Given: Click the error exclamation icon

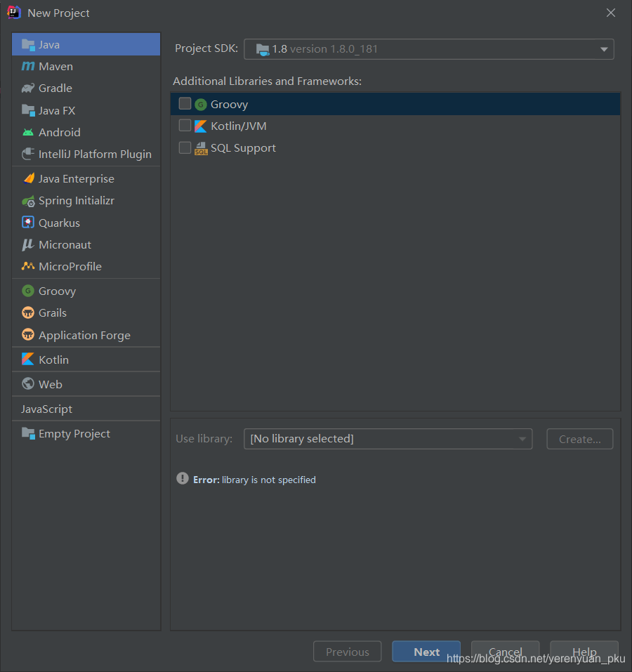Looking at the screenshot, I should pos(183,479).
